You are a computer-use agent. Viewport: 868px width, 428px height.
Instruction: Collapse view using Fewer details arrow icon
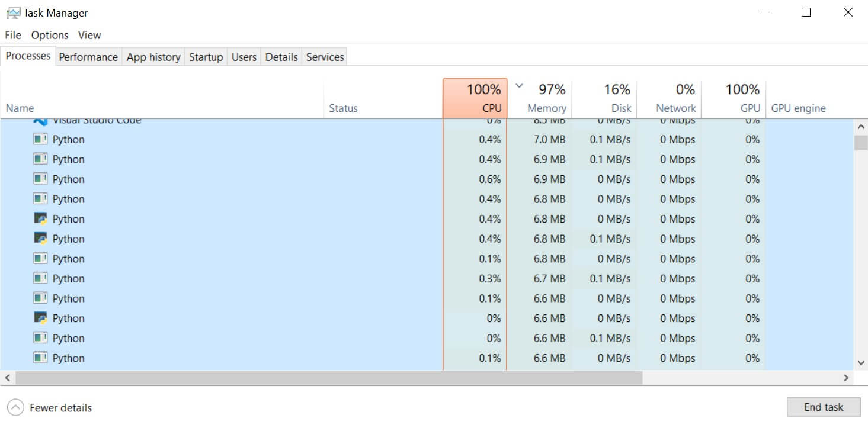pyautogui.click(x=16, y=407)
